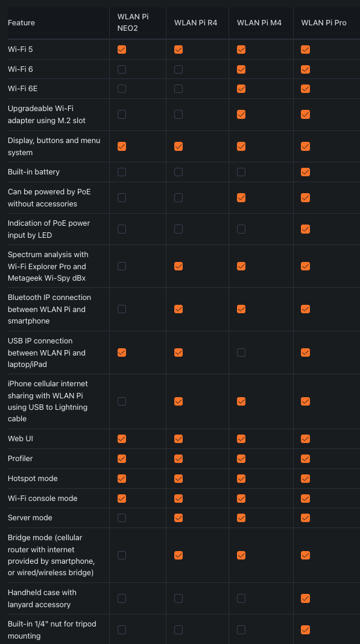Toggle iPhone cellular sharing checkbox for WLAN Pi NEO2
This screenshot has width=360, height=644.
tap(122, 401)
